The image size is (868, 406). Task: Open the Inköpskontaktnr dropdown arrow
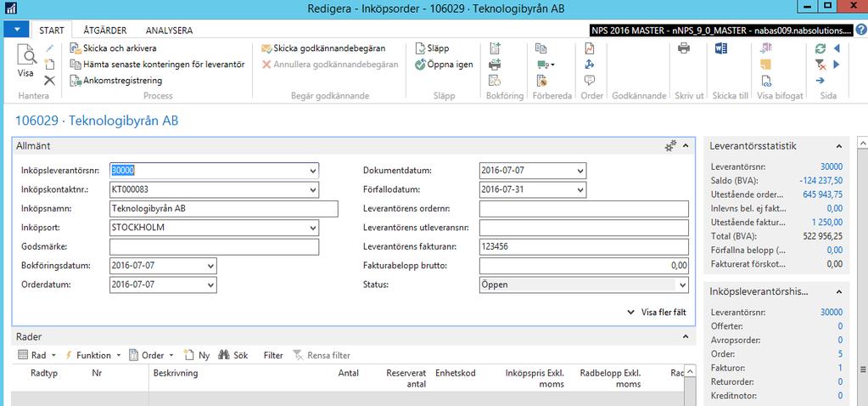313,190
